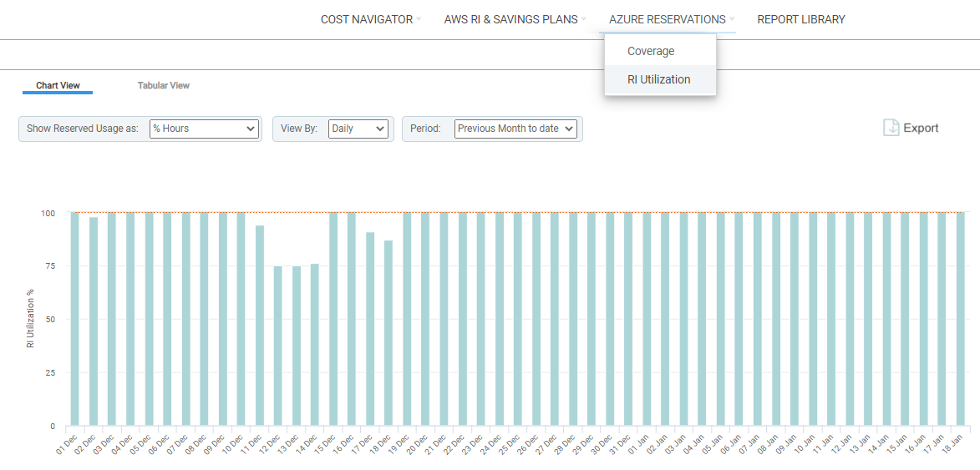This screenshot has height=470, width=980.
Task: Expand the Azure Reservations menu
Action: pyautogui.click(x=667, y=19)
